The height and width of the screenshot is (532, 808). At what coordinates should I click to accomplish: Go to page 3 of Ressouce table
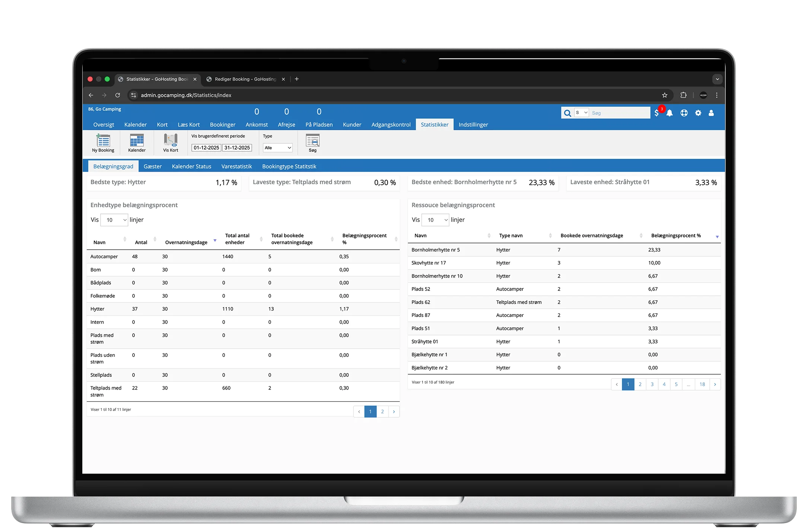point(652,384)
